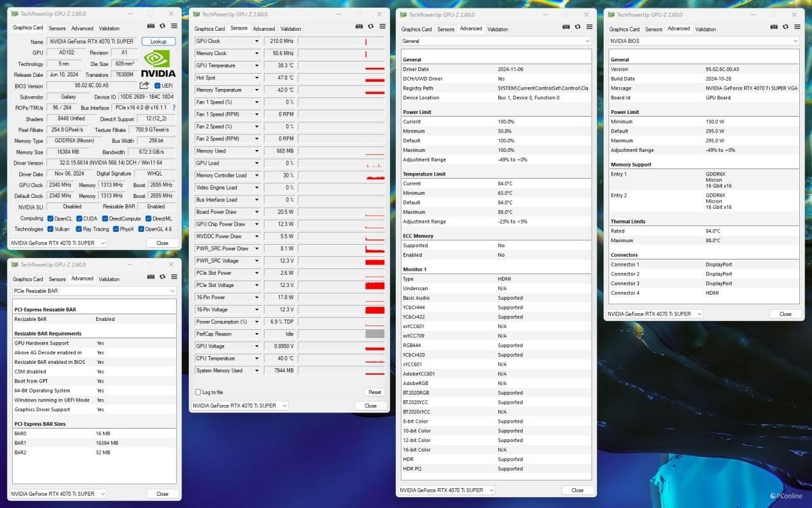
Task: Toggle the DirectCompute checkbox
Action: pyautogui.click(x=105, y=218)
